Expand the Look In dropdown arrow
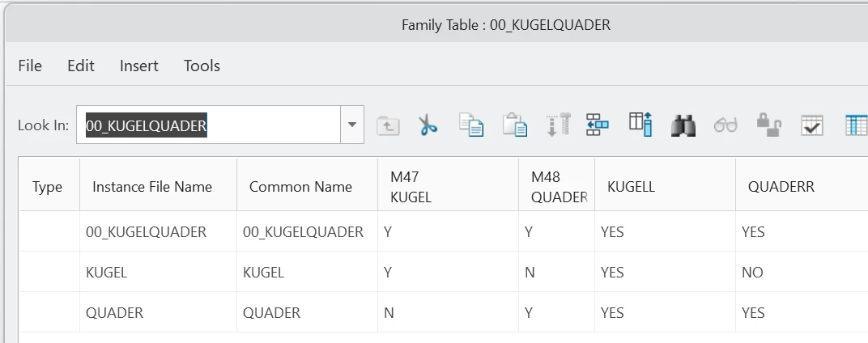868x343 pixels. point(352,125)
